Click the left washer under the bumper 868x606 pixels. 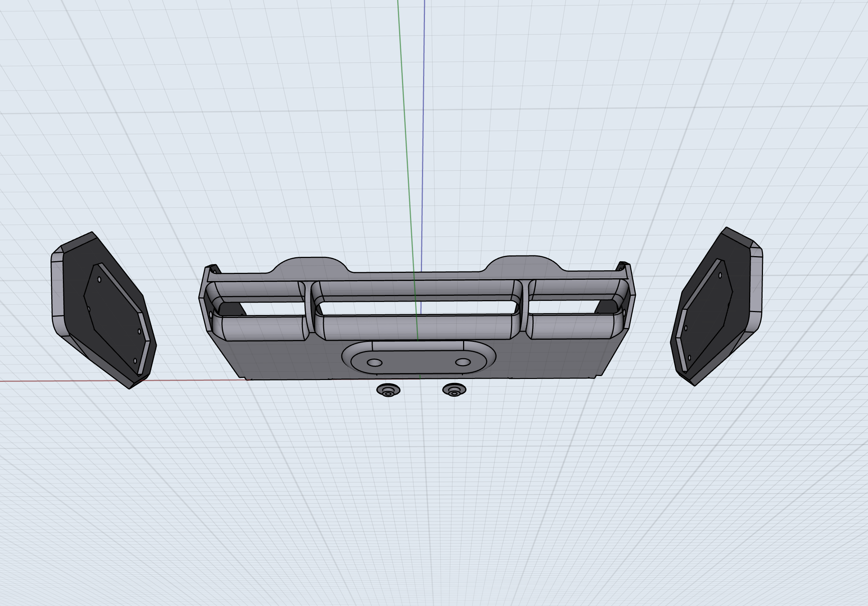pos(388,390)
